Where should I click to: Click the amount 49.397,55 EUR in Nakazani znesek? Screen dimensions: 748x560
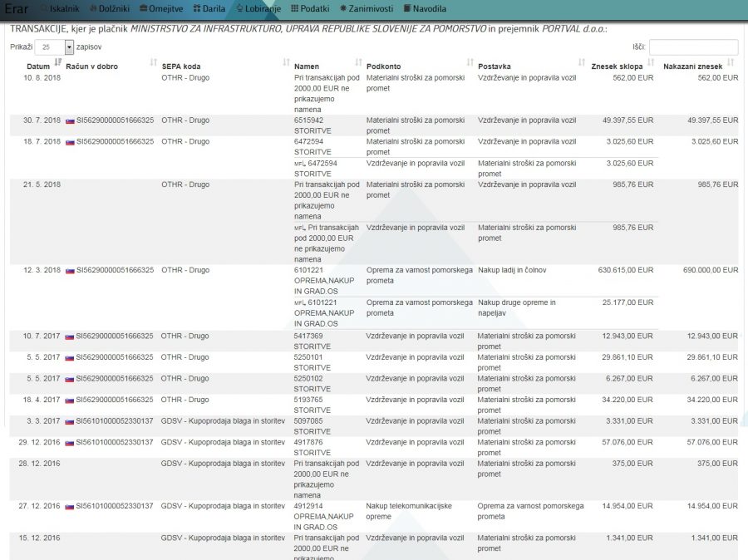point(713,120)
